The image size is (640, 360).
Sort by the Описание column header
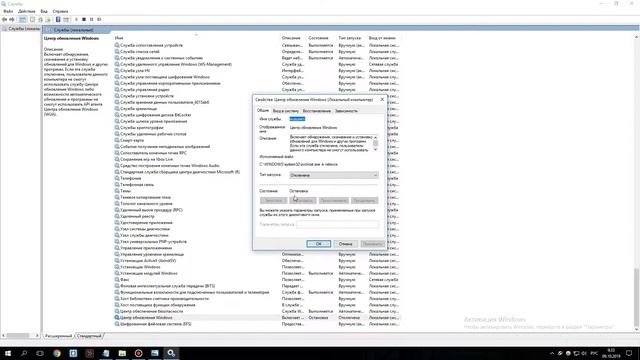(292, 38)
